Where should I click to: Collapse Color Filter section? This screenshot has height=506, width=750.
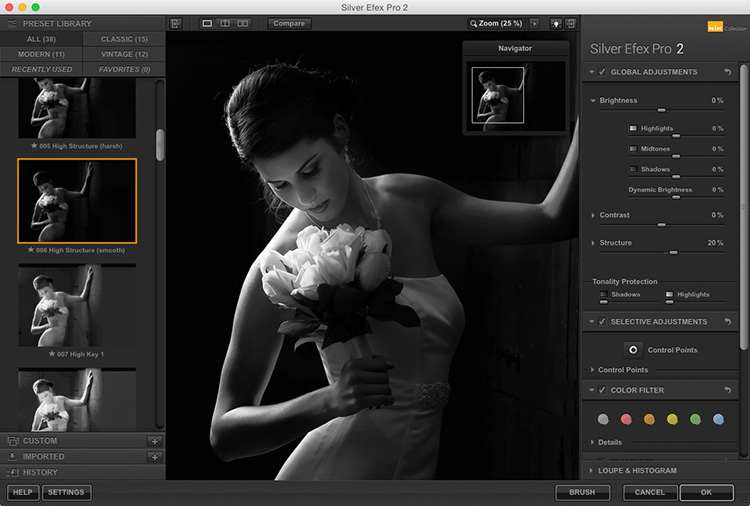(x=592, y=390)
